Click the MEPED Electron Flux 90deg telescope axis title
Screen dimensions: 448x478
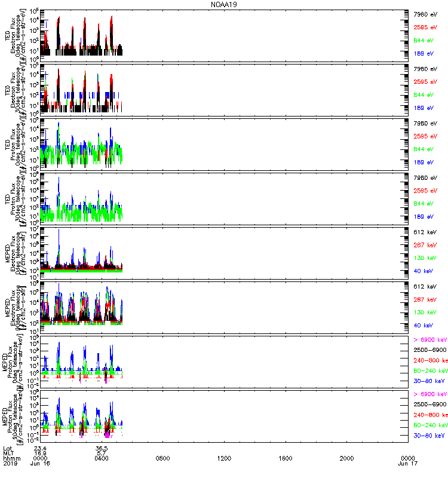[x=16, y=308]
